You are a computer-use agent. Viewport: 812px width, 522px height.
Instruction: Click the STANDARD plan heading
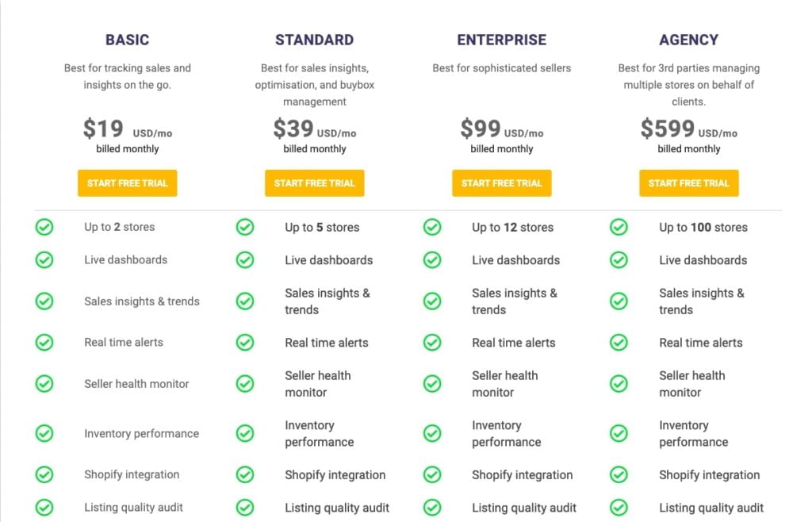314,40
